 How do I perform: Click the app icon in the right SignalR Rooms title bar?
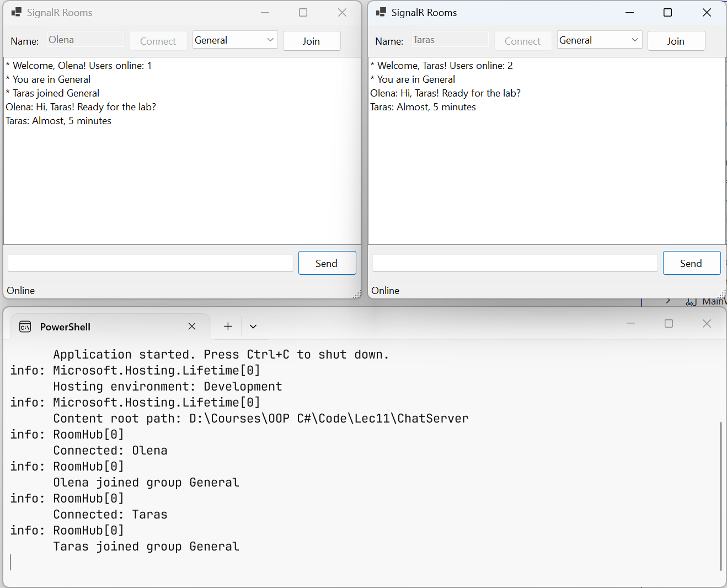click(381, 12)
